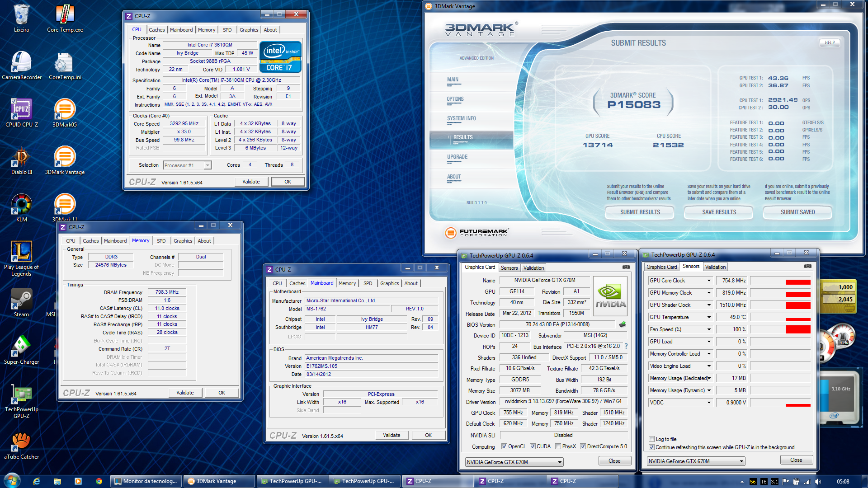Open GPU selector dropdown in GPU-Z Sensors window
The image size is (868, 488).
tap(696, 461)
